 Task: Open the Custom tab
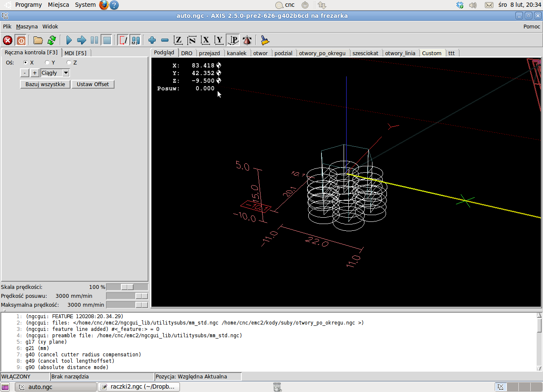432,53
